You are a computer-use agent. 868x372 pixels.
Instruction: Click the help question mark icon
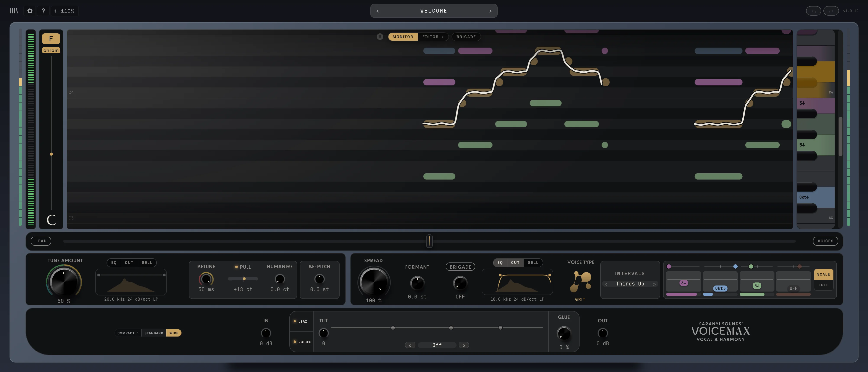43,11
